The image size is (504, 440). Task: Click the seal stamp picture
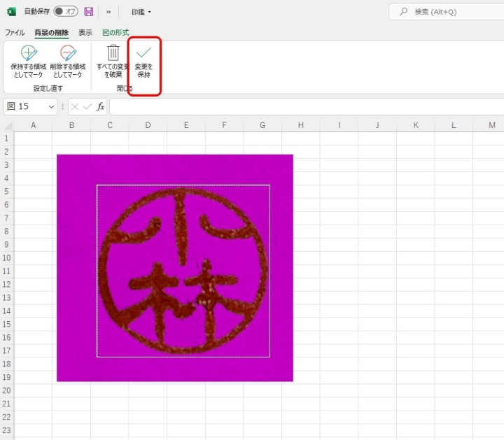(x=175, y=268)
